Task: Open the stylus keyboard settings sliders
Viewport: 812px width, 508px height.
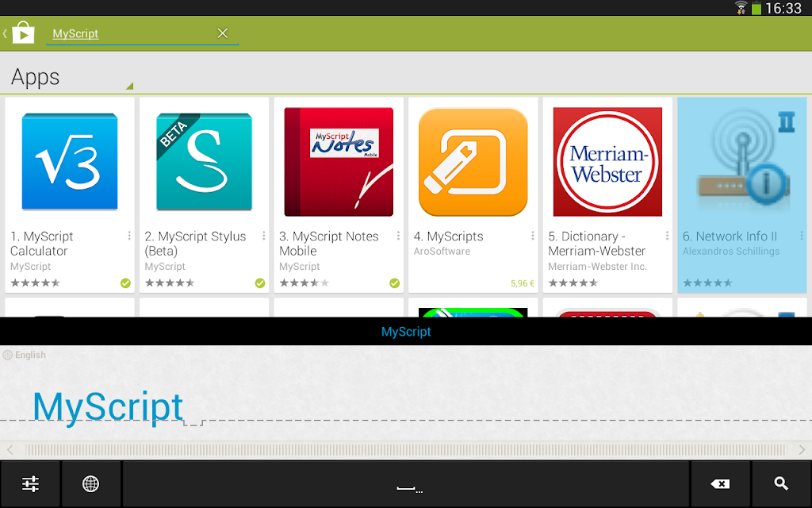Action: pyautogui.click(x=30, y=483)
